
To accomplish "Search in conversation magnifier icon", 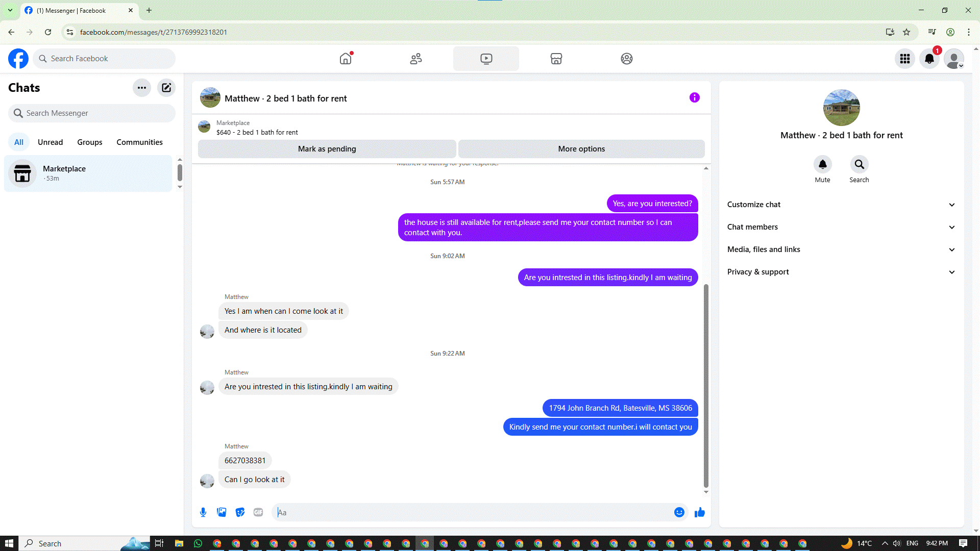I will pos(860,164).
